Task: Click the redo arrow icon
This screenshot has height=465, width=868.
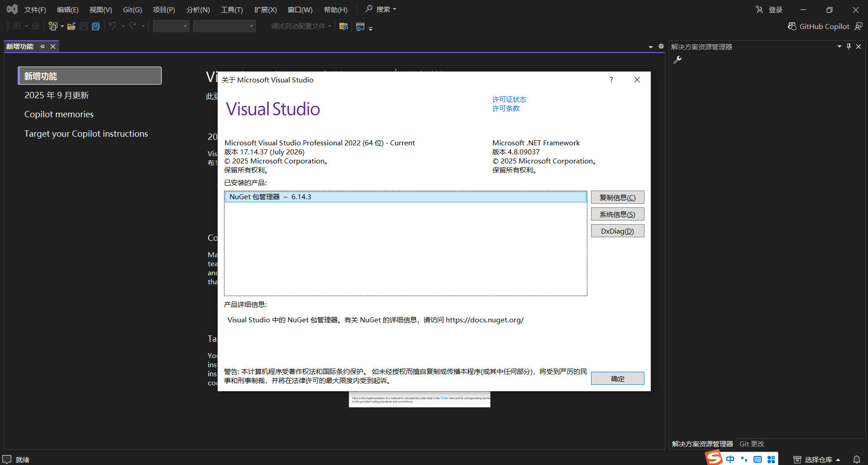Action: coord(133,26)
